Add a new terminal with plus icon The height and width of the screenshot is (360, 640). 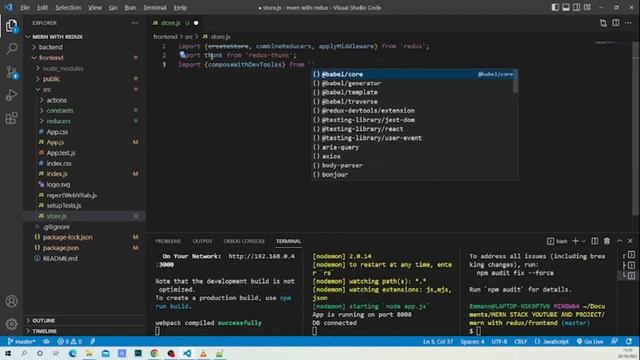576,241
